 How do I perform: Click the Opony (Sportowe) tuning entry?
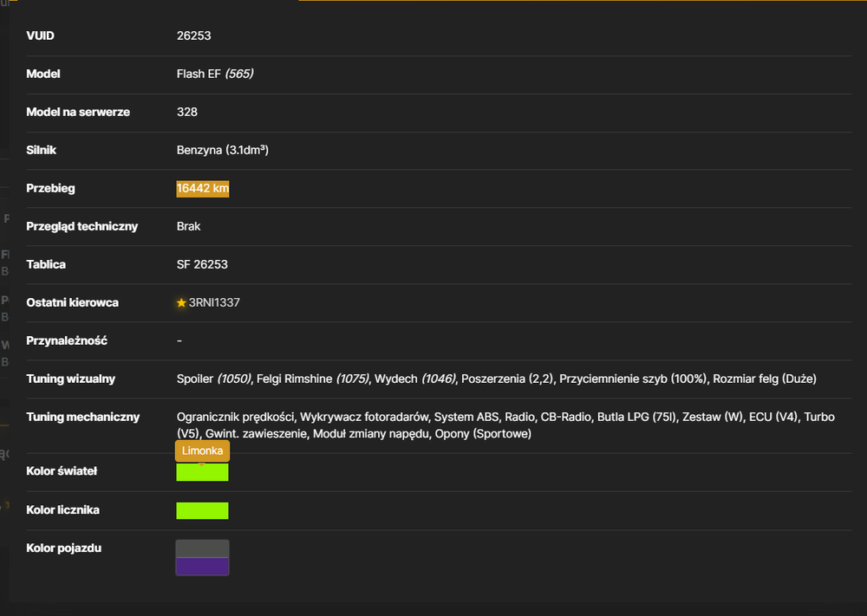[x=483, y=434]
